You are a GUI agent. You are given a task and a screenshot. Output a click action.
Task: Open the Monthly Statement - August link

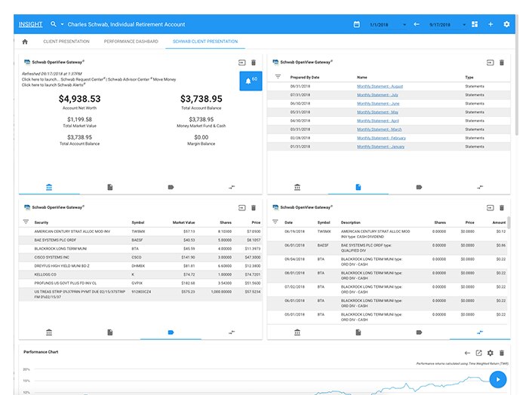click(380, 87)
